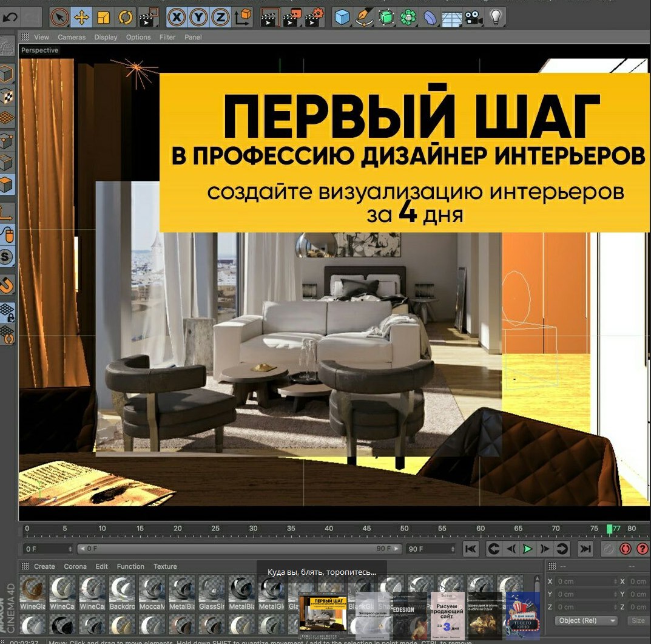The image size is (651, 644).
Task: Go to start of animation
Action: point(471,549)
